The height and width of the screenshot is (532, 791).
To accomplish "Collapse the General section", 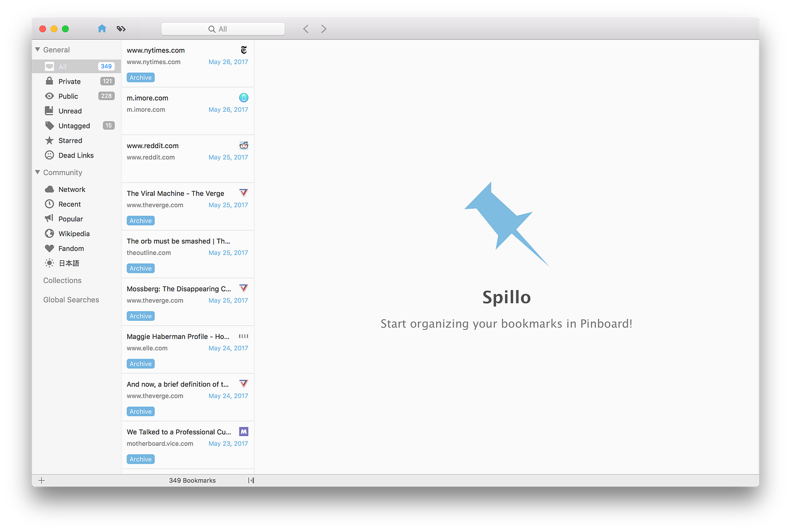I will (37, 50).
